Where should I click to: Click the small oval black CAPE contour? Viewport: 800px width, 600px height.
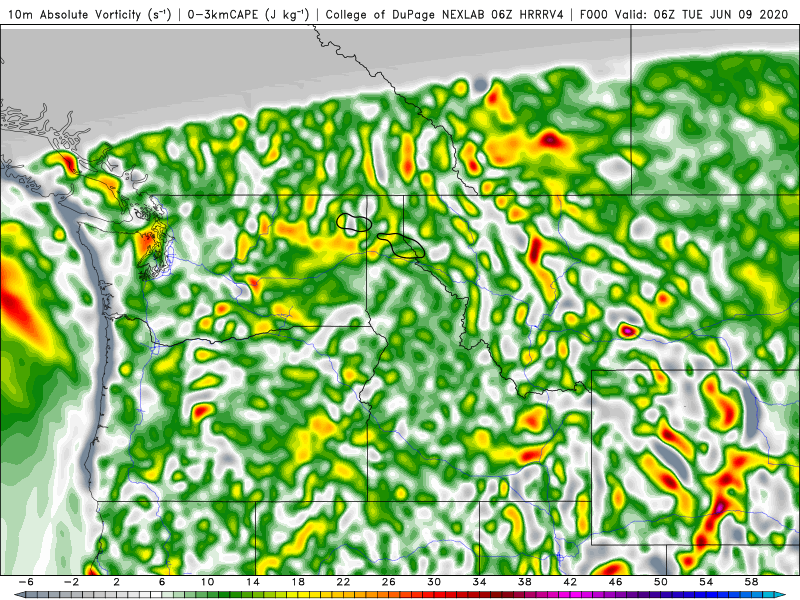coord(354,222)
